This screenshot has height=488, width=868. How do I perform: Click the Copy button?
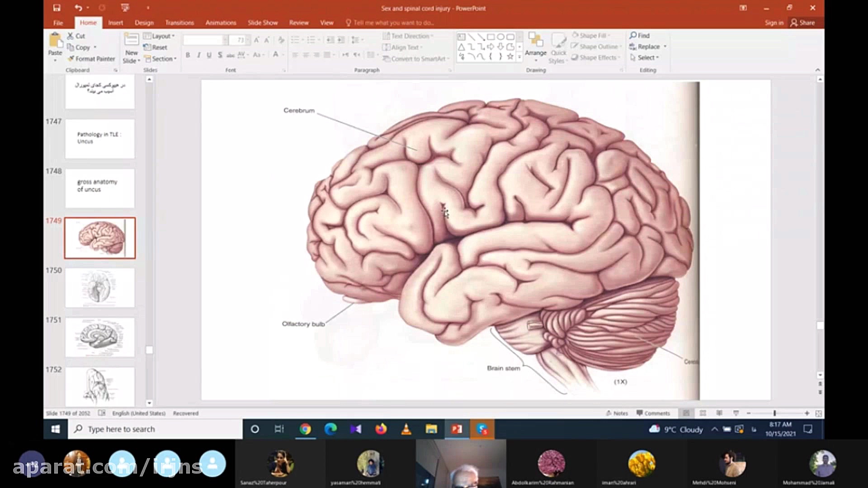click(79, 47)
